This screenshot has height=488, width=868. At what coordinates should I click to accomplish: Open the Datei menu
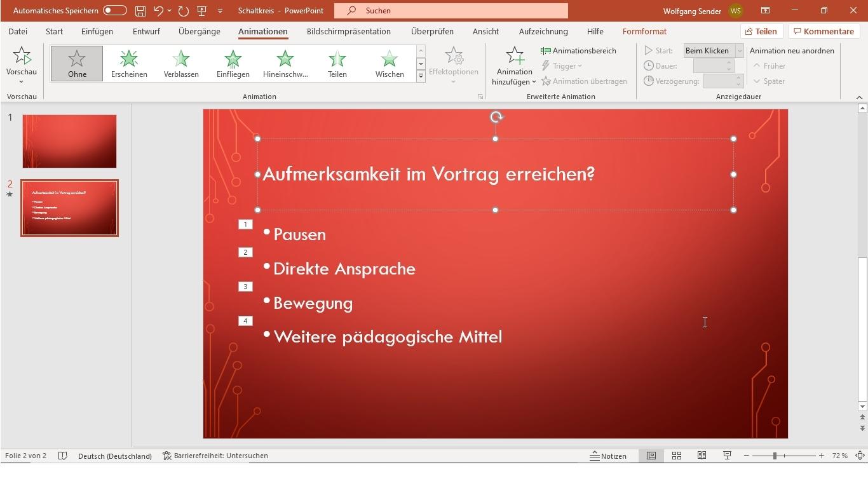pos(18,31)
